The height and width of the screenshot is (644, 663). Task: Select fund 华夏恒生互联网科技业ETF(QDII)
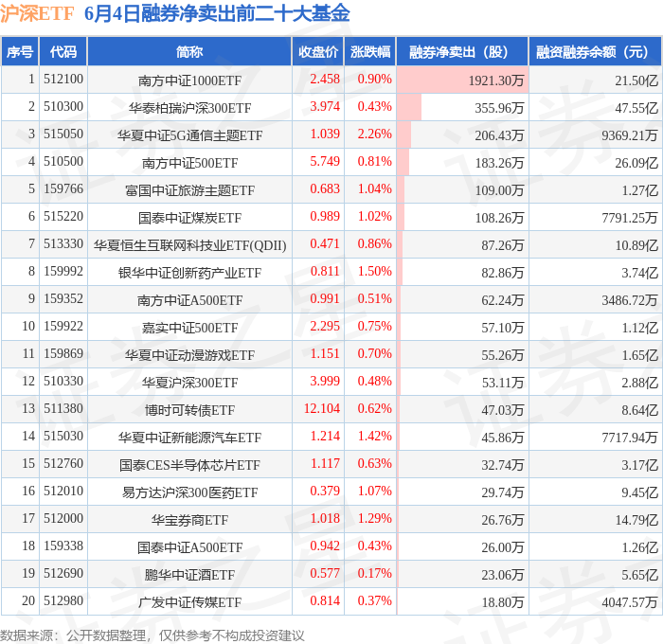click(x=189, y=245)
